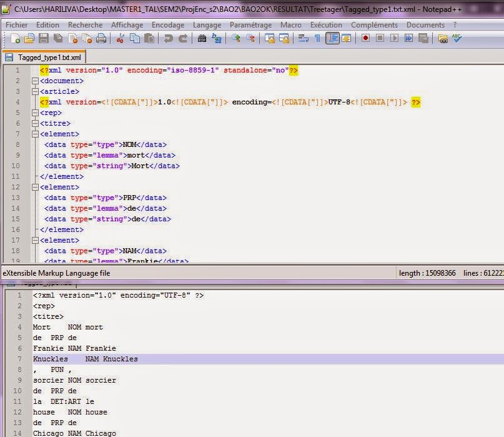Click the Save recorded macro icon
The height and width of the screenshot is (437, 504).
pyautogui.click(x=423, y=38)
